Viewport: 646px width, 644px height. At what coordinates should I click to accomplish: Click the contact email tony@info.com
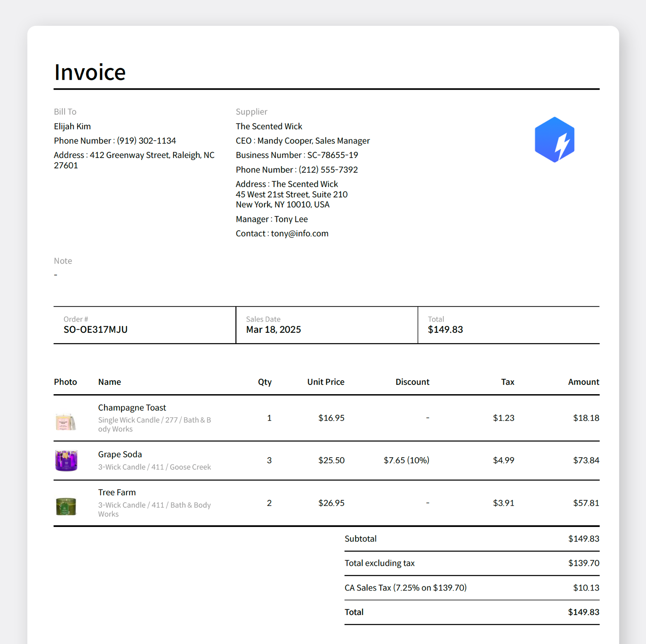pos(282,233)
